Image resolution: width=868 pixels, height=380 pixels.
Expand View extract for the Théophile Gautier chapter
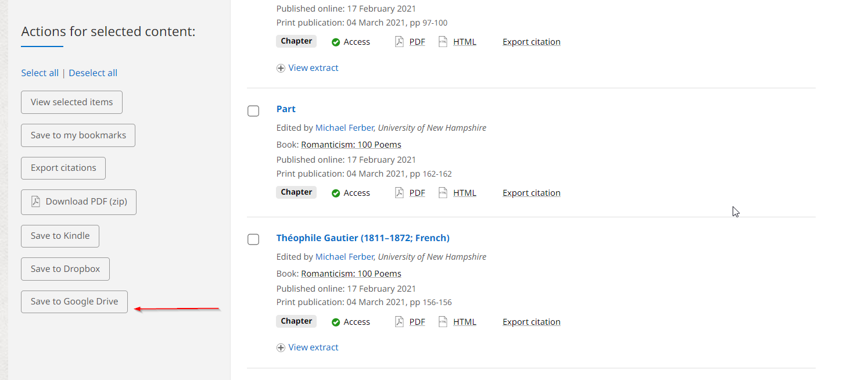(x=313, y=347)
